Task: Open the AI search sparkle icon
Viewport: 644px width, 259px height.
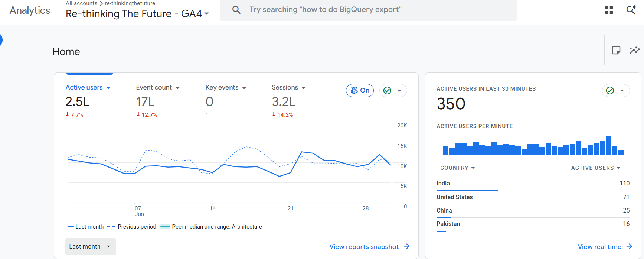Action: (631, 10)
